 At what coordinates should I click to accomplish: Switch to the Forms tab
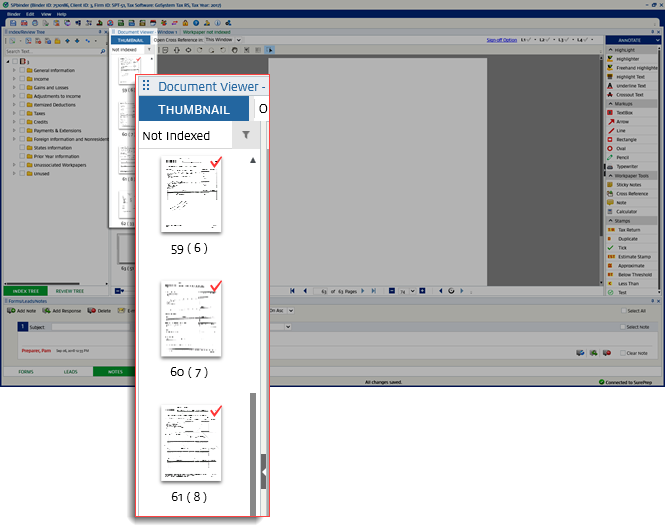pyautogui.click(x=25, y=372)
